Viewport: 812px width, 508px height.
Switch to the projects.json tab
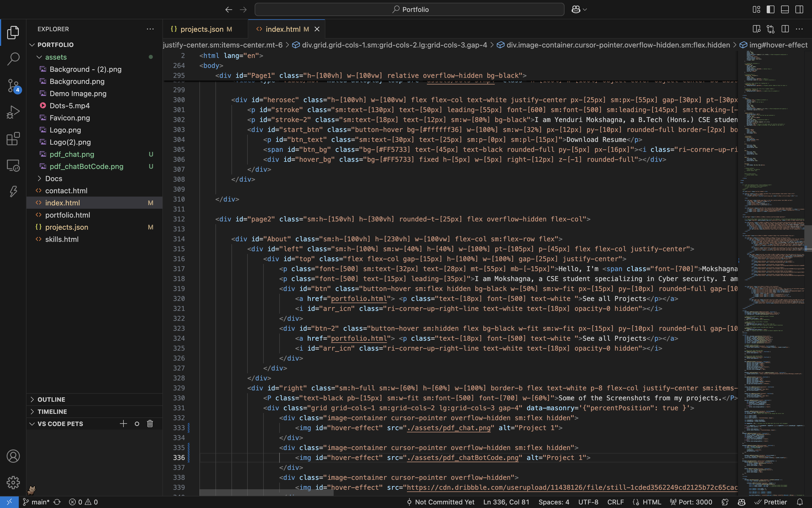point(205,29)
